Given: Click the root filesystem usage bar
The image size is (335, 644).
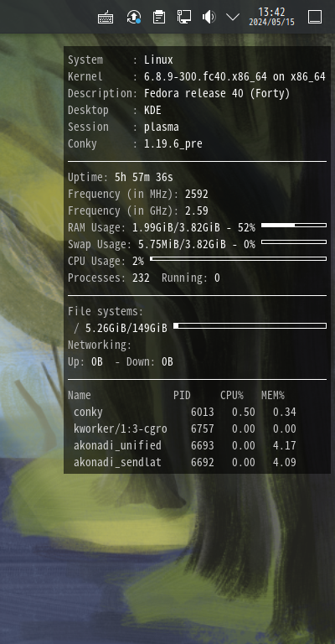Looking at the screenshot, I should pos(250,325).
